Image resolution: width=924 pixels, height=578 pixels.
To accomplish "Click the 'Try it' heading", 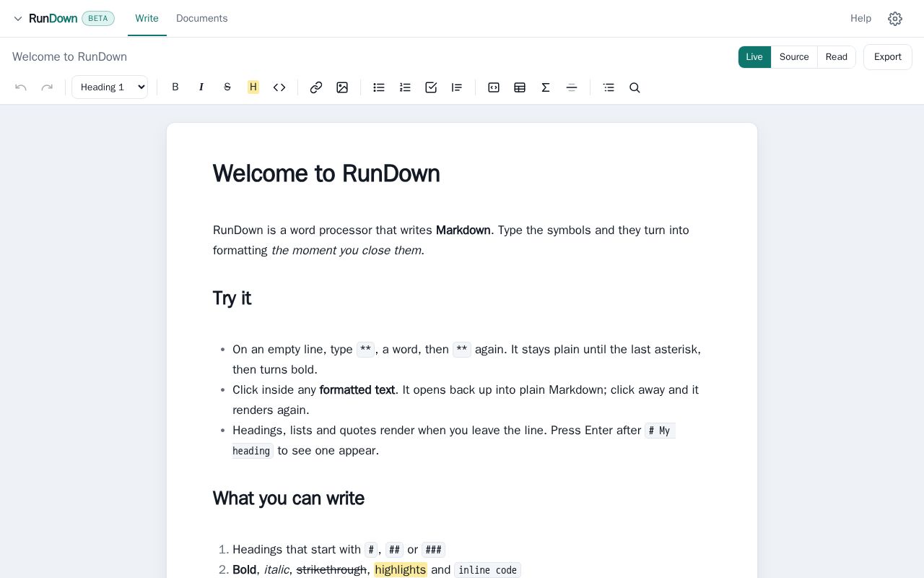I will tap(232, 298).
